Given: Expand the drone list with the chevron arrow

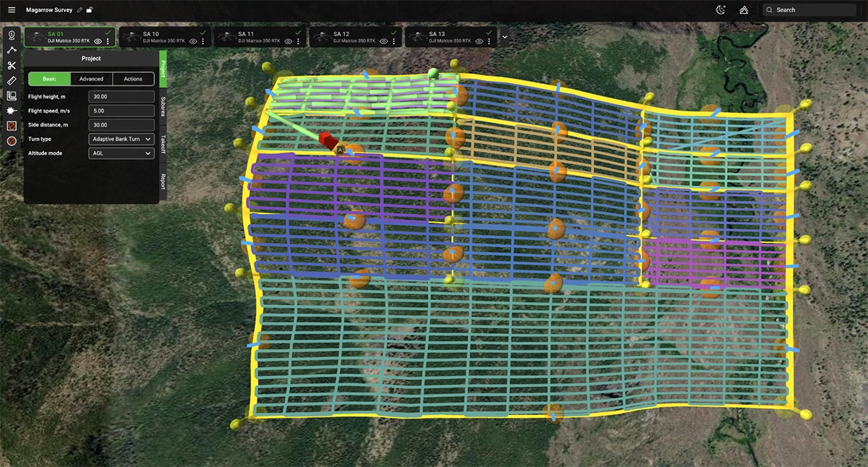Looking at the screenshot, I should 504,38.
